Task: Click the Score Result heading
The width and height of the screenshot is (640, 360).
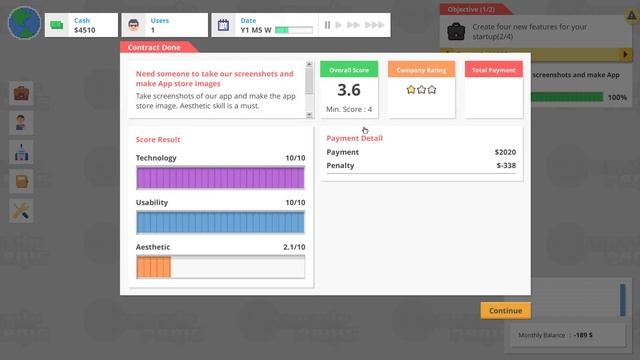Action: [158, 140]
